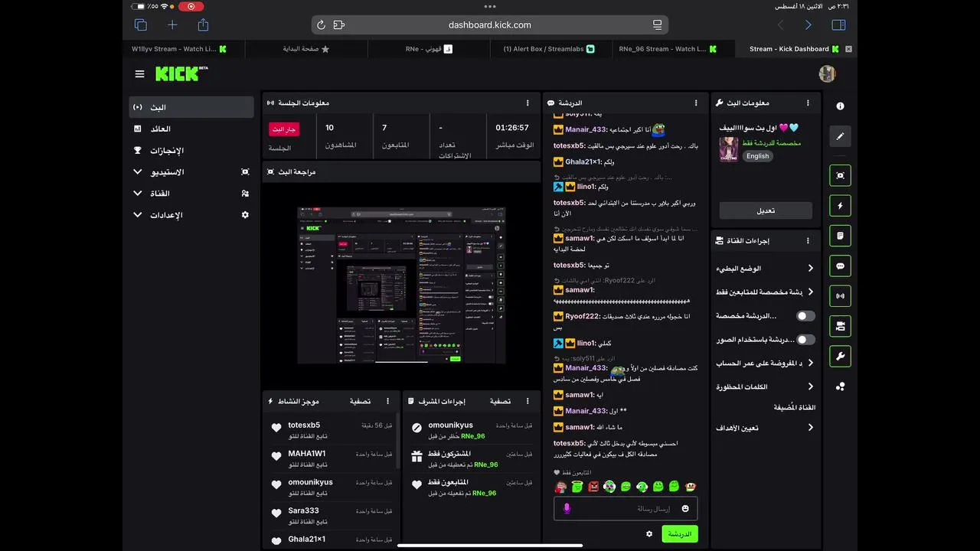The height and width of the screenshot is (551, 980).
Task: Click the KICK logo
Action: tap(181, 73)
